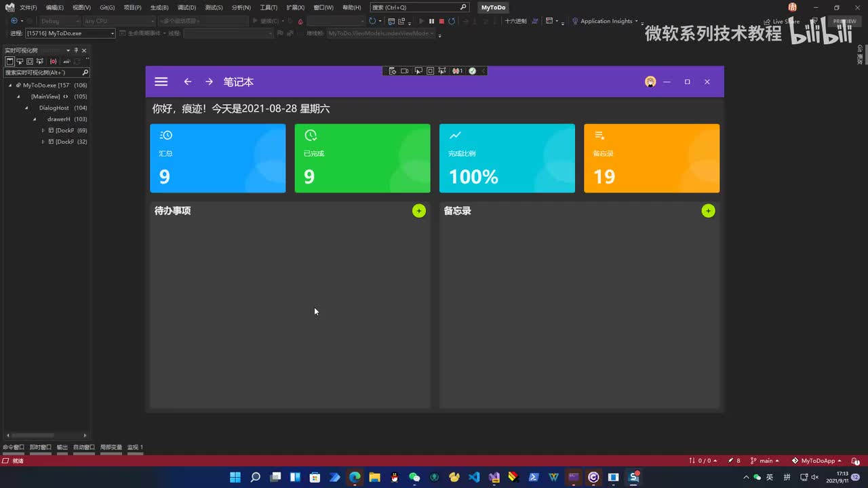Open the 文件(F) menu

tap(28, 7)
